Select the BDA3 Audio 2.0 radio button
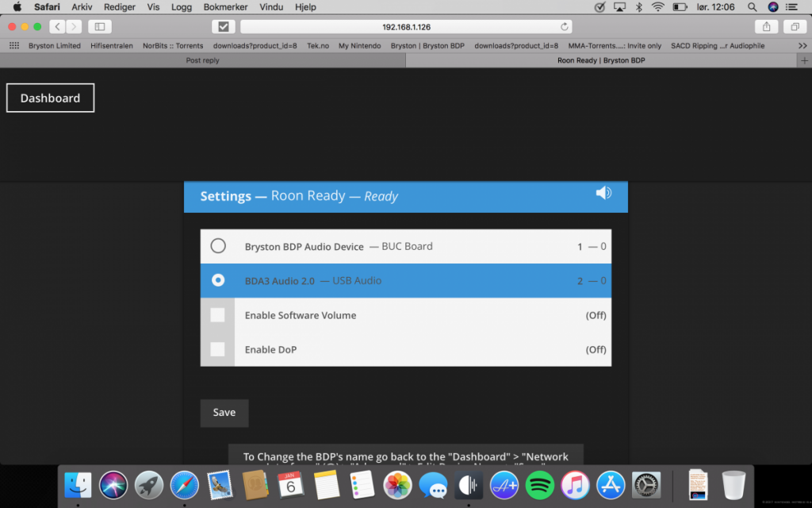Screen dimensions: 812x508 click(218, 280)
